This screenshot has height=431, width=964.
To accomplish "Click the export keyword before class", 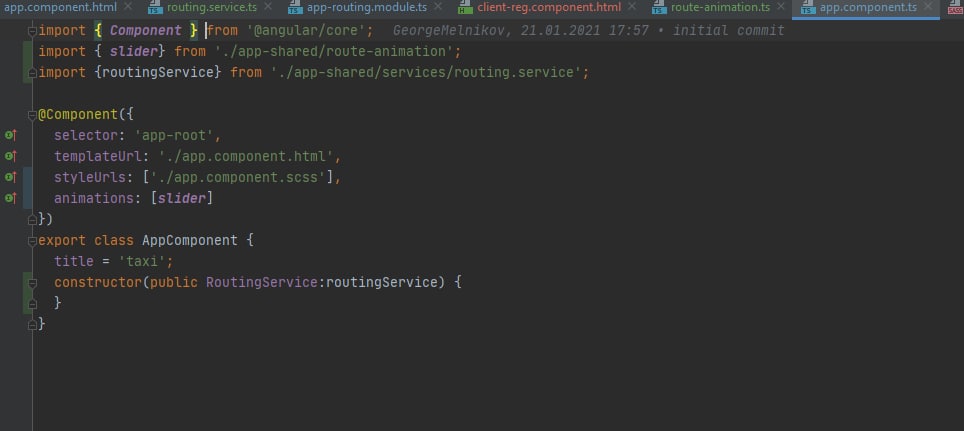I will [x=61, y=240].
